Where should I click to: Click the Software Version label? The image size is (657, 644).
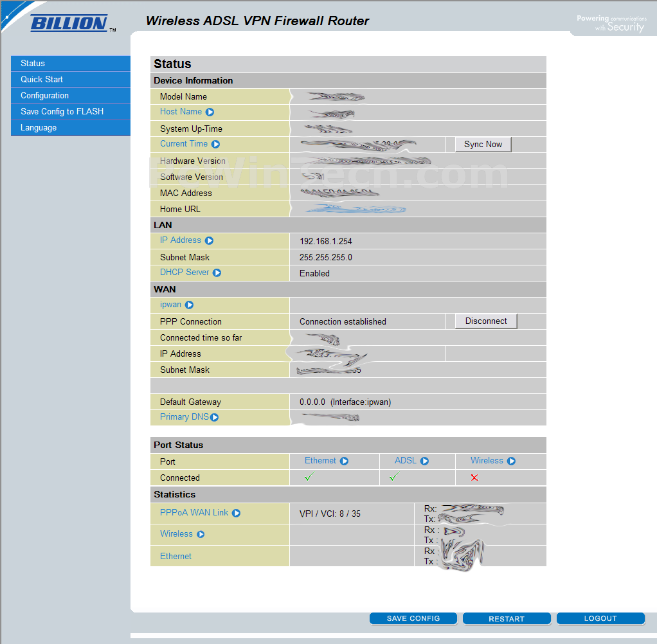pyautogui.click(x=192, y=177)
